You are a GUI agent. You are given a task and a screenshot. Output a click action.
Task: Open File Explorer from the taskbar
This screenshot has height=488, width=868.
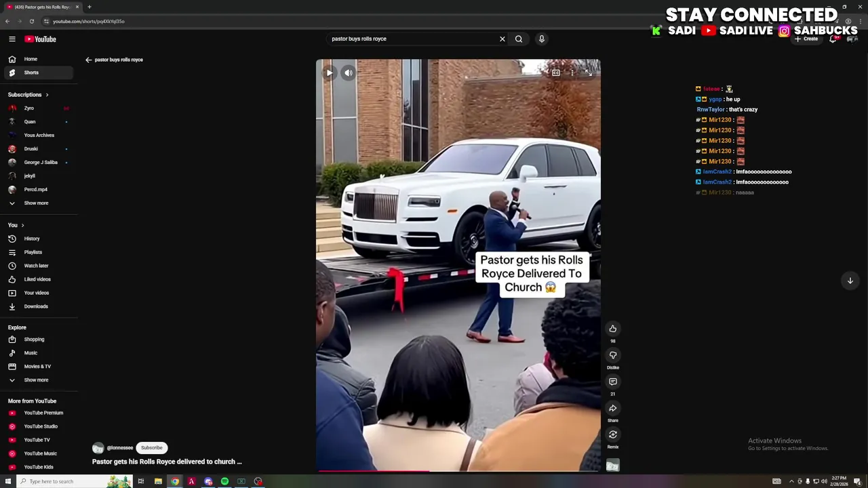click(158, 481)
